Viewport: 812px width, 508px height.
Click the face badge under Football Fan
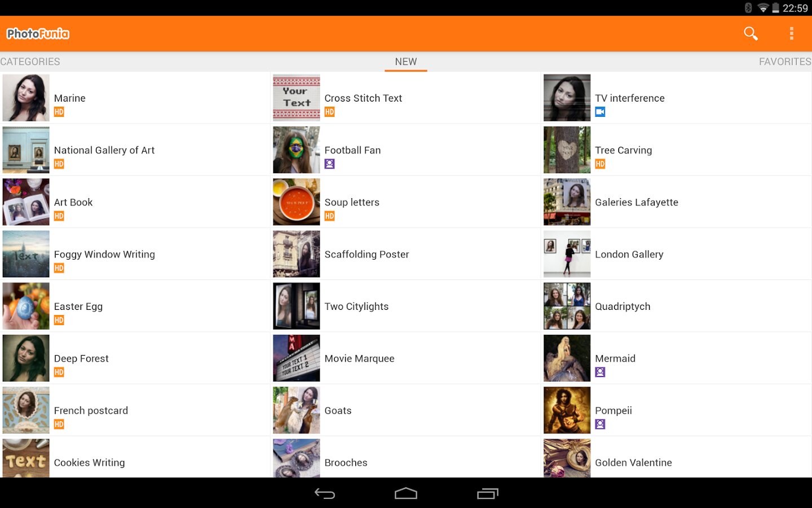coord(330,164)
